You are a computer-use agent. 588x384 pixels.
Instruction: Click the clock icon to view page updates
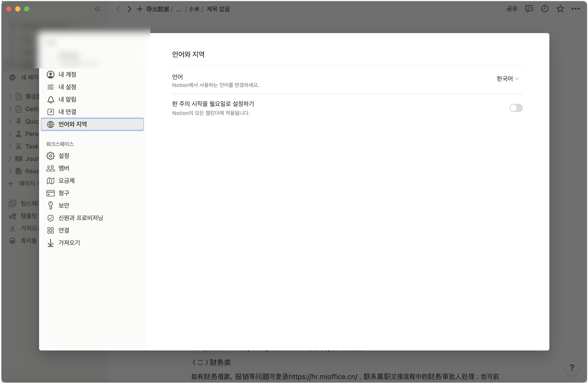545,9
